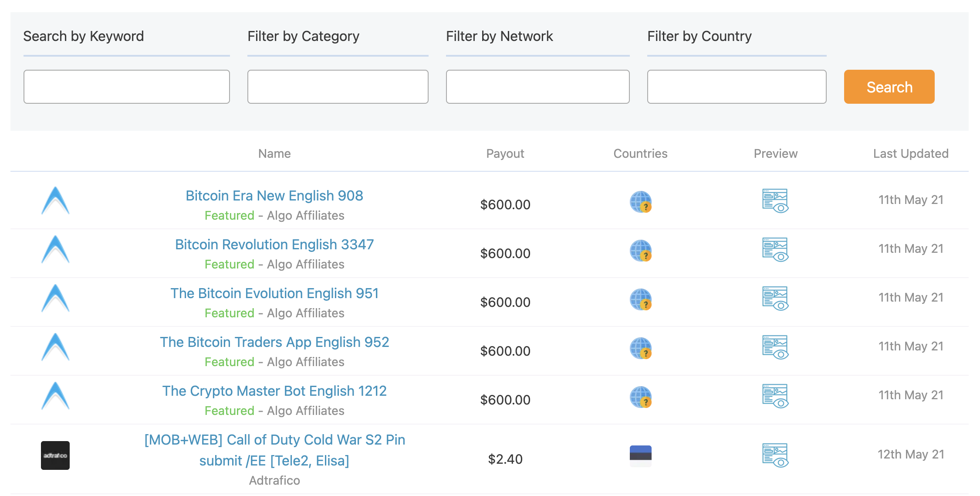Screen dimensions: 980x496
Task: Click Algo Affiliates logo for Bitcoin Evolution row
Action: [x=55, y=298]
